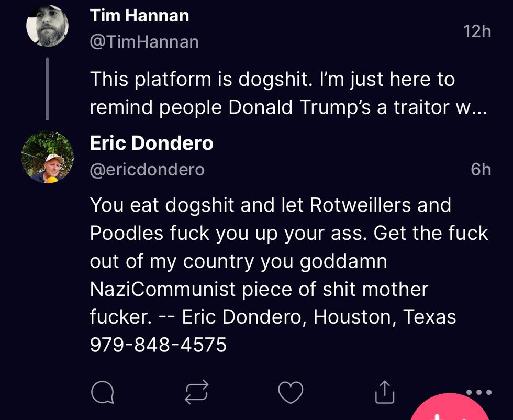Open the three-dot more options menu
513x420 pixels.
pos(478,392)
